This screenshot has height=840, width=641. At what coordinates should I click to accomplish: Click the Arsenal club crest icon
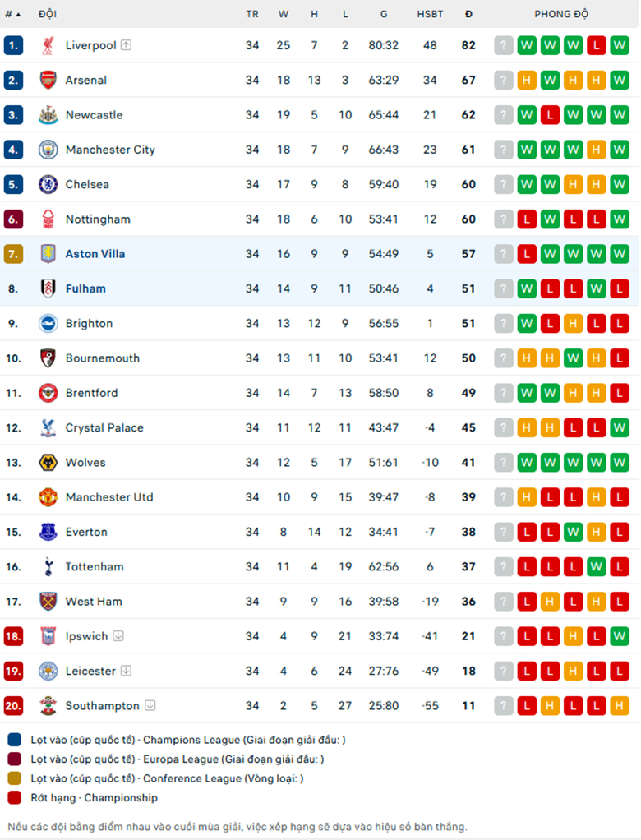click(48, 81)
